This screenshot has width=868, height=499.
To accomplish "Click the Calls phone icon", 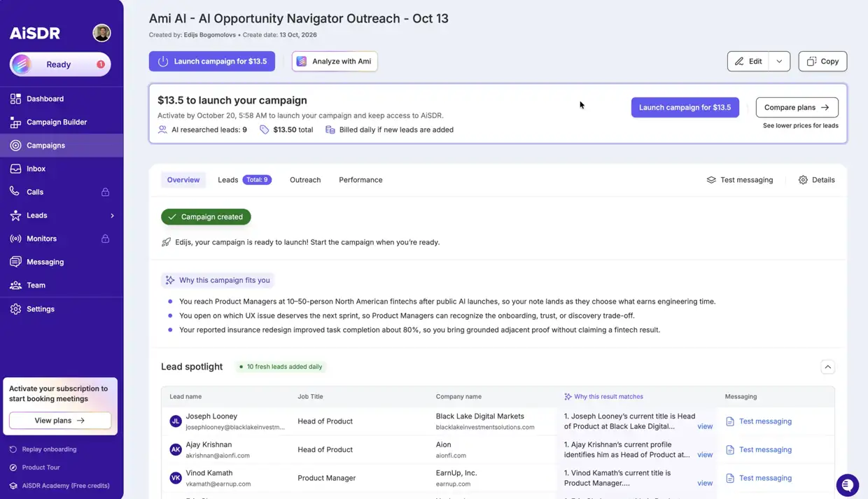I will tap(15, 192).
